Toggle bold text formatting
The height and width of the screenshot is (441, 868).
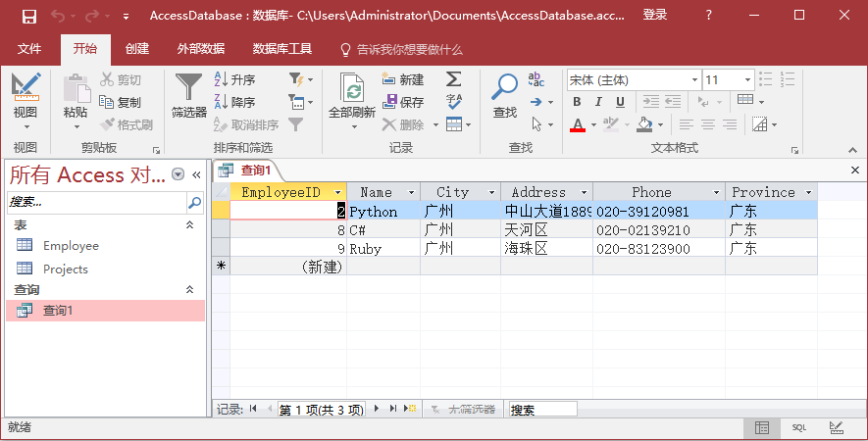click(577, 102)
